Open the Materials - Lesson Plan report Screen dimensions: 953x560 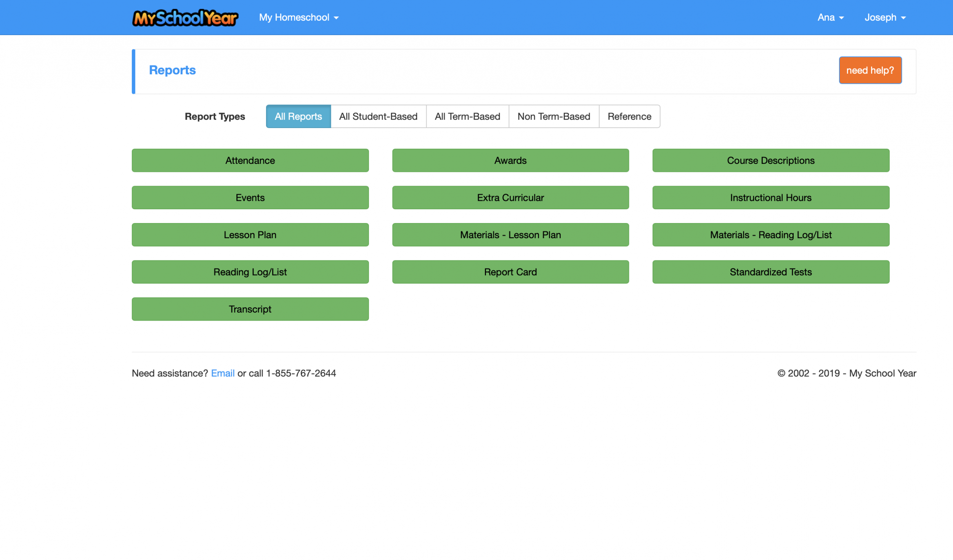point(510,235)
